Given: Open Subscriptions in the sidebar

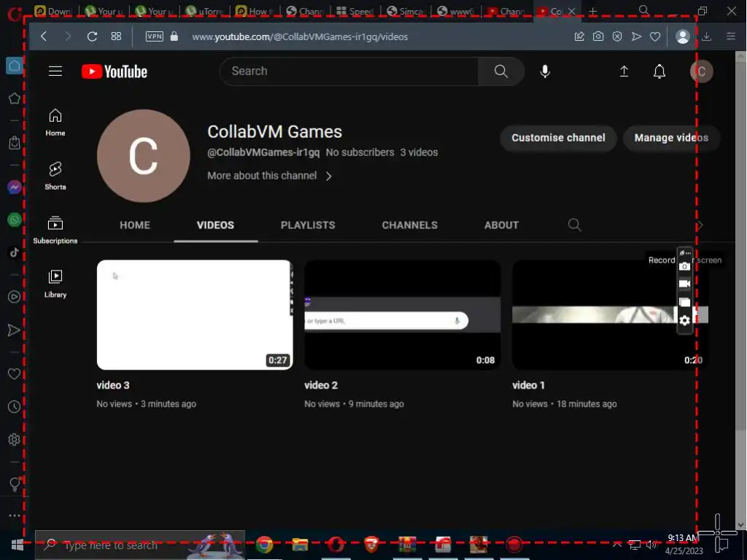Looking at the screenshot, I should [55, 230].
